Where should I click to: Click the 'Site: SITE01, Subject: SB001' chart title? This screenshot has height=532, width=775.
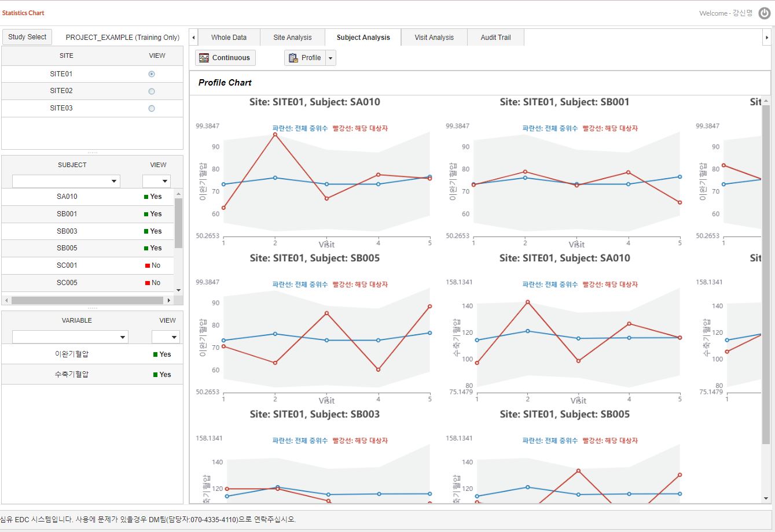[564, 102]
